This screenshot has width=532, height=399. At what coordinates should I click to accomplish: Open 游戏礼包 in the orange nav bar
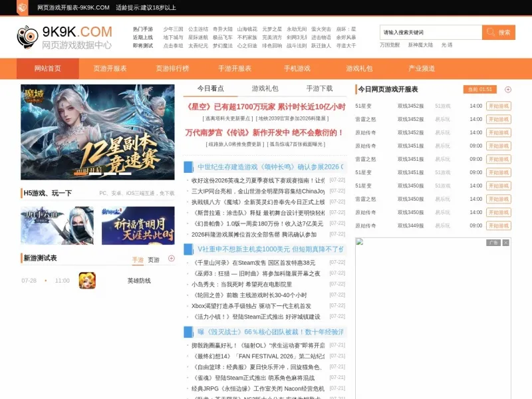[x=359, y=68]
